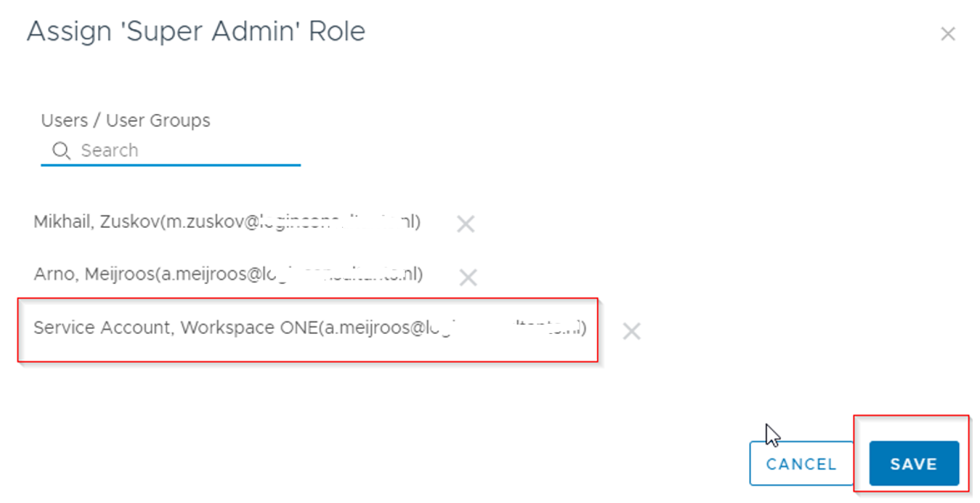Close the Assign 'Super Admin' Role dialog
The width and height of the screenshot is (980, 503).
pos(948,33)
